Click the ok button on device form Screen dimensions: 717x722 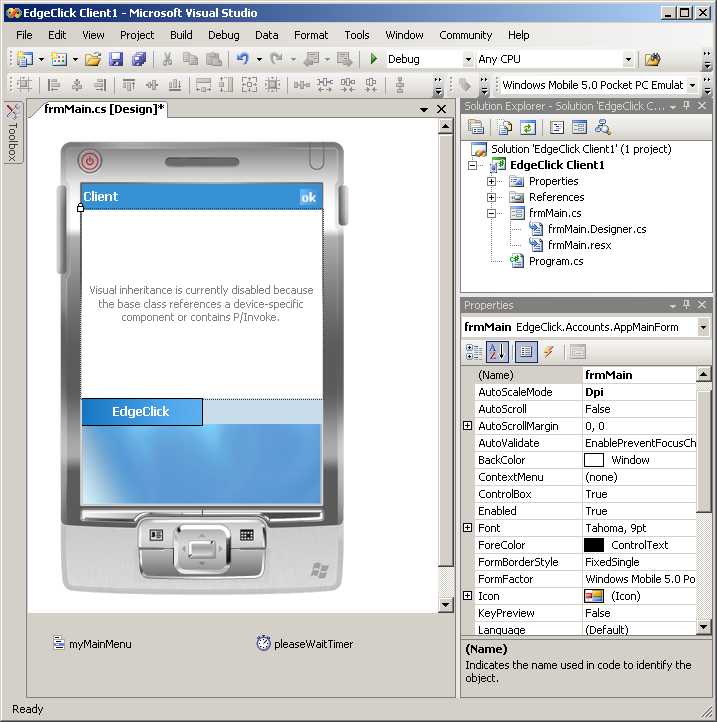pyautogui.click(x=308, y=198)
